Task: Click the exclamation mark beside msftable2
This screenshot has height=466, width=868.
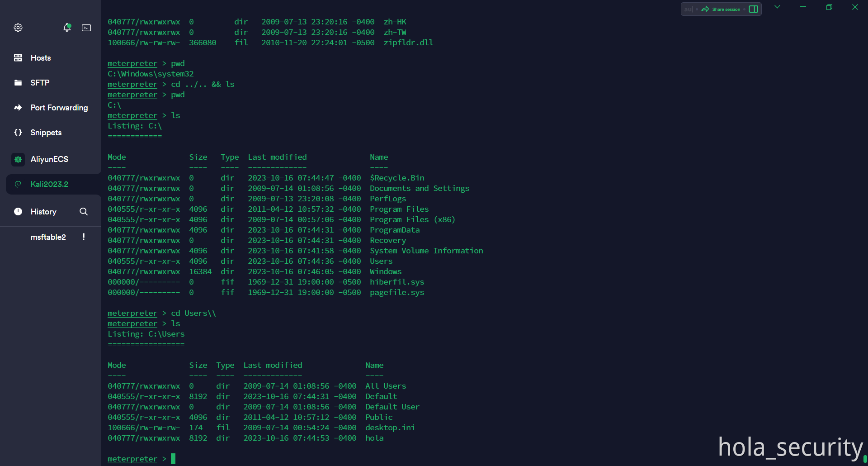Action: (84, 237)
